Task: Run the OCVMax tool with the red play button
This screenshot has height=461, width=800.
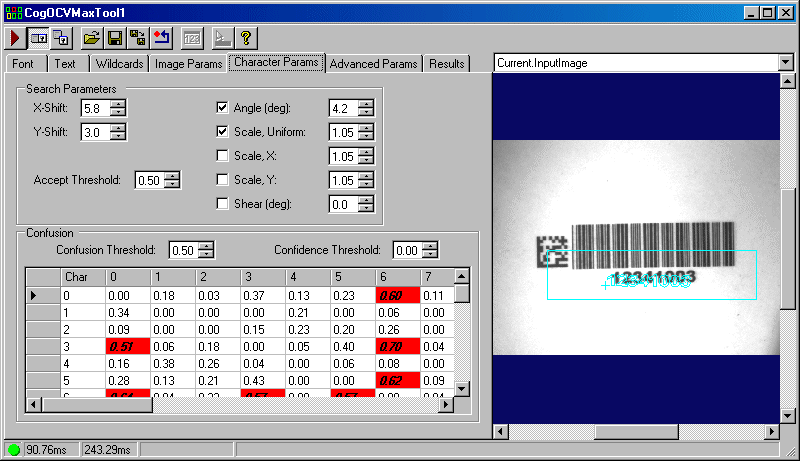Action: pyautogui.click(x=15, y=38)
